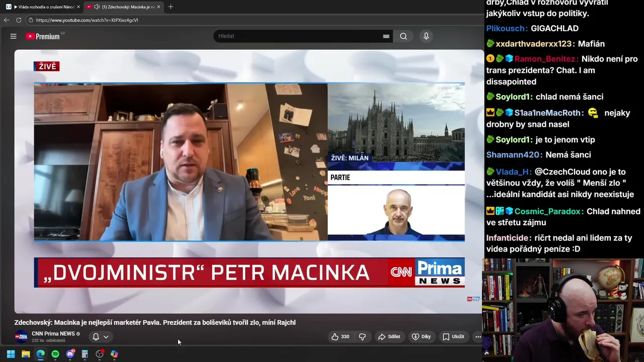This screenshot has height=362, width=644.
Task: Go back with browser back arrow
Action: tap(7, 20)
